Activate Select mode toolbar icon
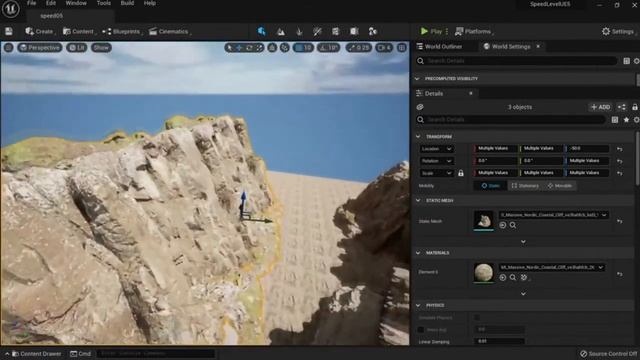Screen dimensions: 640x360 262,31
